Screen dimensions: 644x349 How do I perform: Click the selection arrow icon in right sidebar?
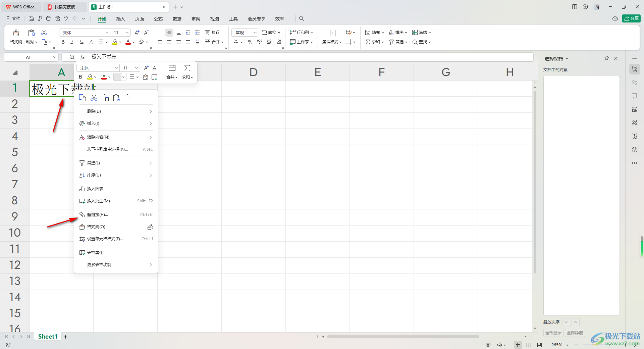click(635, 69)
